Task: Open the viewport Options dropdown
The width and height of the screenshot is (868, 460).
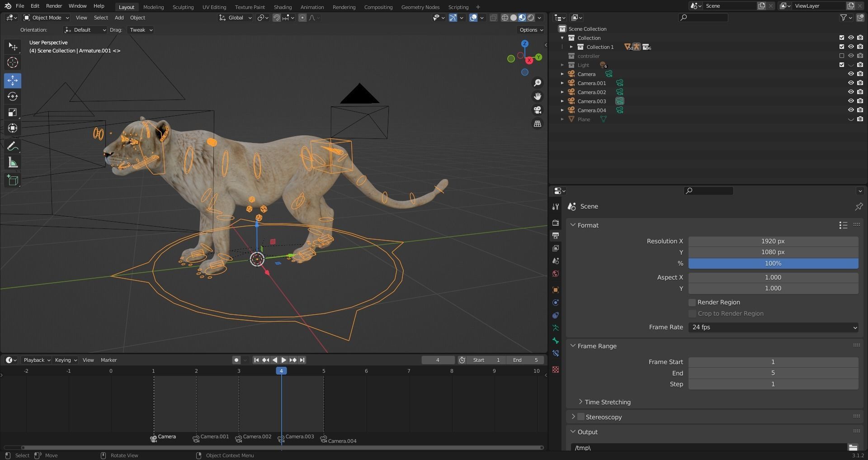Action: click(531, 30)
